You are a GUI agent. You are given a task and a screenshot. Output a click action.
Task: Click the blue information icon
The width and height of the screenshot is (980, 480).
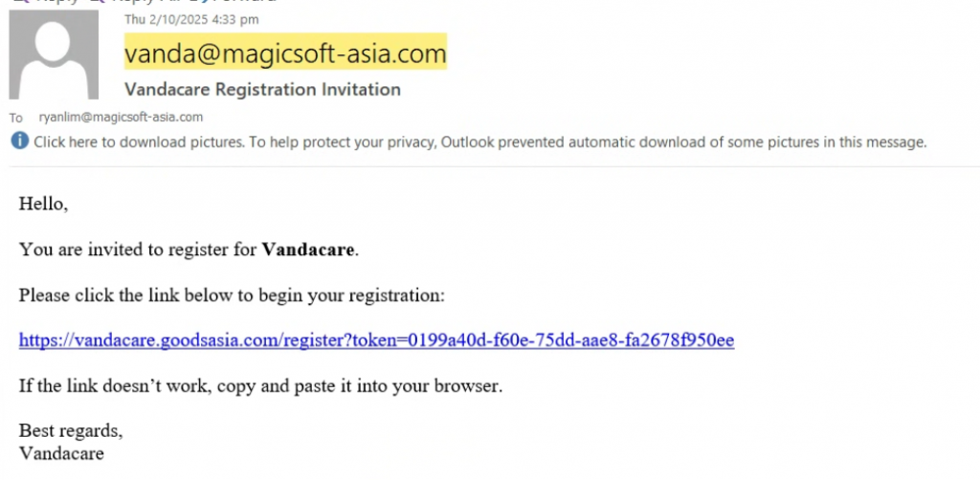click(x=19, y=142)
